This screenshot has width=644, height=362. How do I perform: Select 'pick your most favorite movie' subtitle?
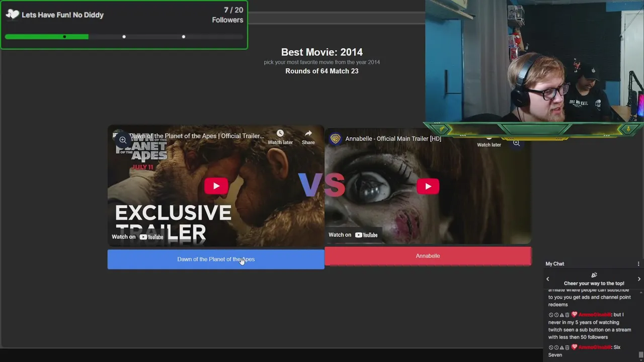point(322,62)
